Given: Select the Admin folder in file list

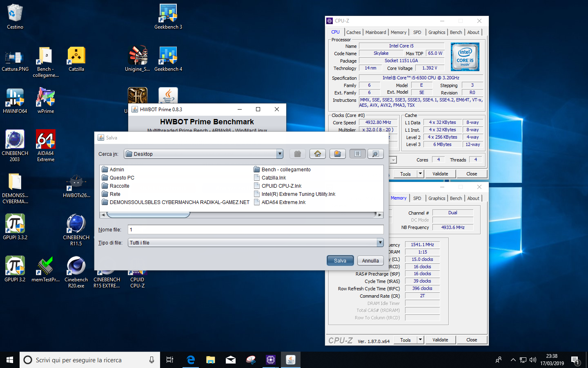Looking at the screenshot, I should 113,169.
